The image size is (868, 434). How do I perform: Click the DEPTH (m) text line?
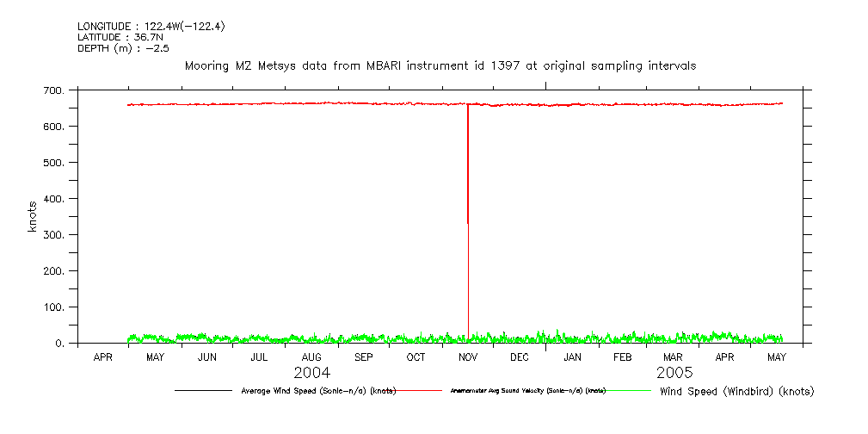coord(123,48)
